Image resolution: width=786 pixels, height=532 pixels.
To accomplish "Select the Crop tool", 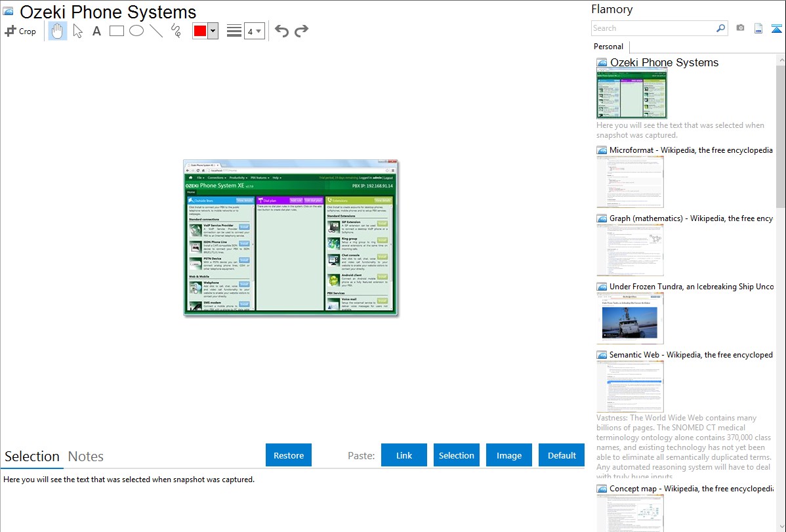I will 20,31.
